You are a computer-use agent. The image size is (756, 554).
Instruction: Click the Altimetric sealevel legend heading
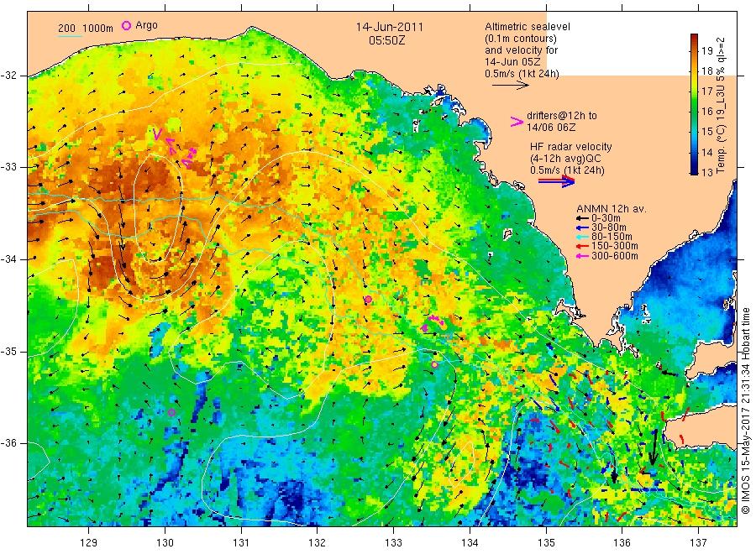tap(528, 27)
